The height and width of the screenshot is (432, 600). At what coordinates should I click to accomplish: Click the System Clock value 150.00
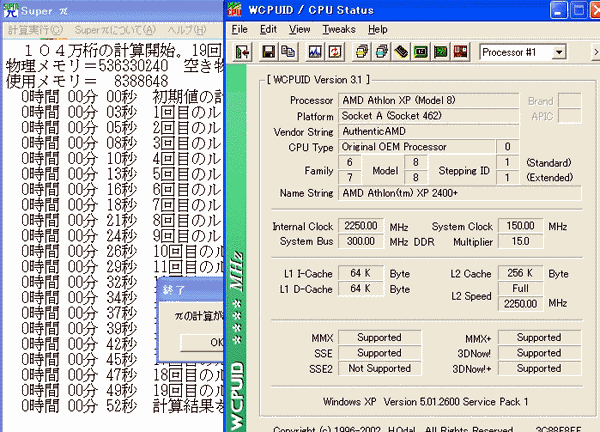520,226
